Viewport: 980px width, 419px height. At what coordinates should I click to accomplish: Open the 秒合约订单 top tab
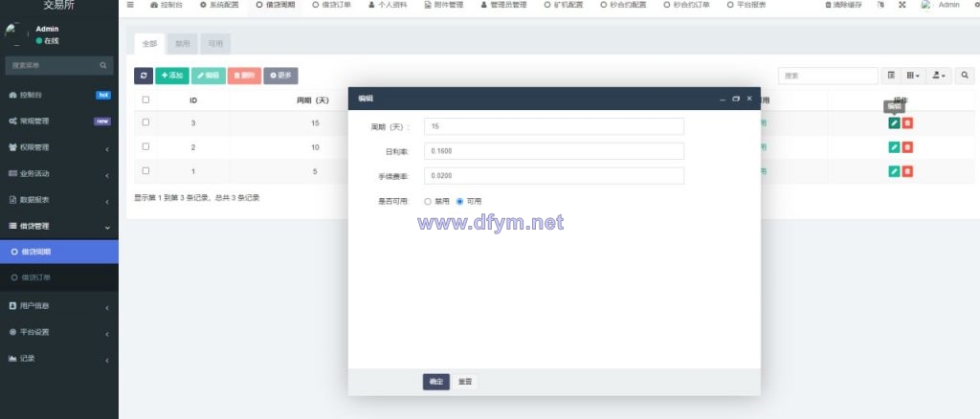686,5
